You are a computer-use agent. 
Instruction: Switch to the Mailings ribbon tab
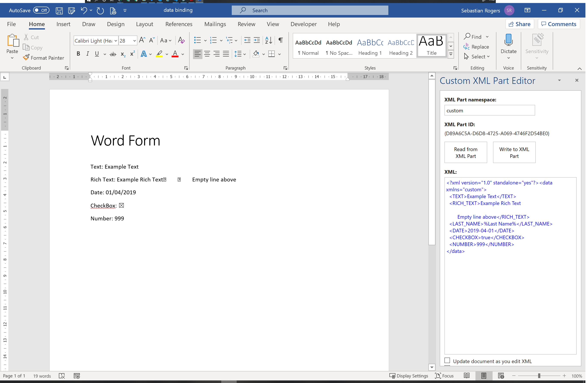[215, 24]
